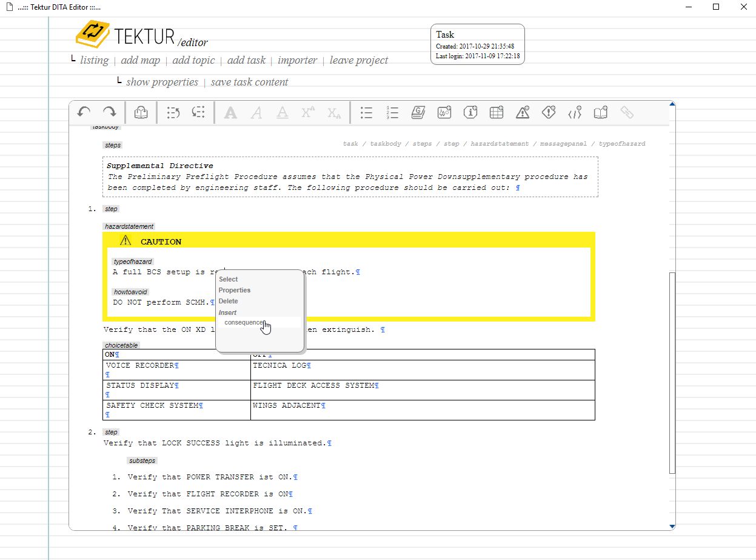
Task: Click the code brackets insert icon
Action: coord(575,112)
